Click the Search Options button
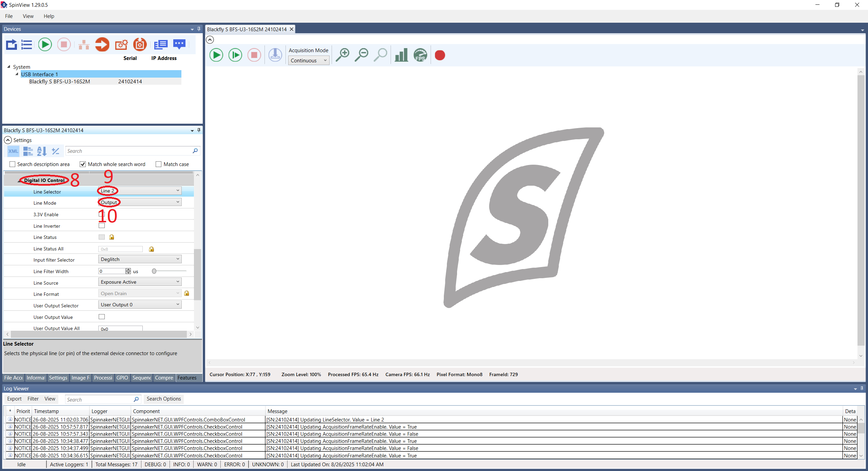 coord(163,399)
